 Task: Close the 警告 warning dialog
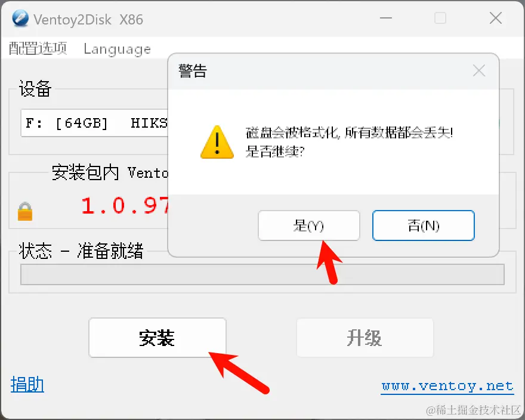(479, 70)
